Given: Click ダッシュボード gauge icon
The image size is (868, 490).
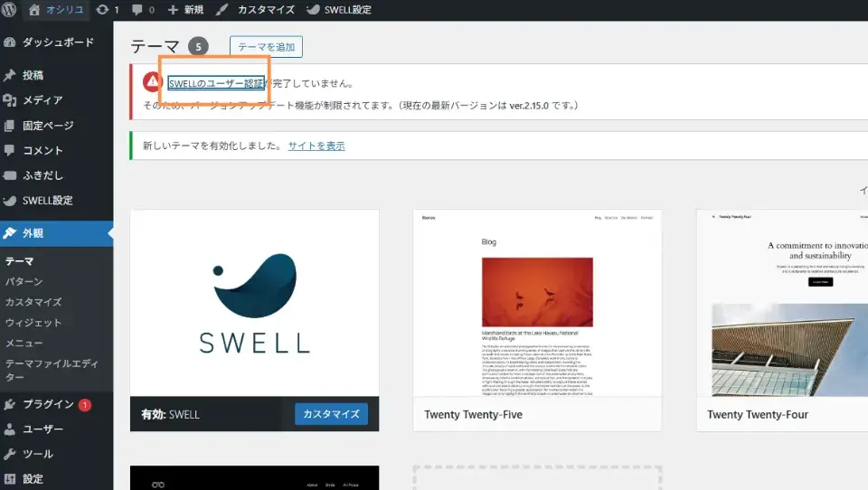Looking at the screenshot, I should point(9,42).
